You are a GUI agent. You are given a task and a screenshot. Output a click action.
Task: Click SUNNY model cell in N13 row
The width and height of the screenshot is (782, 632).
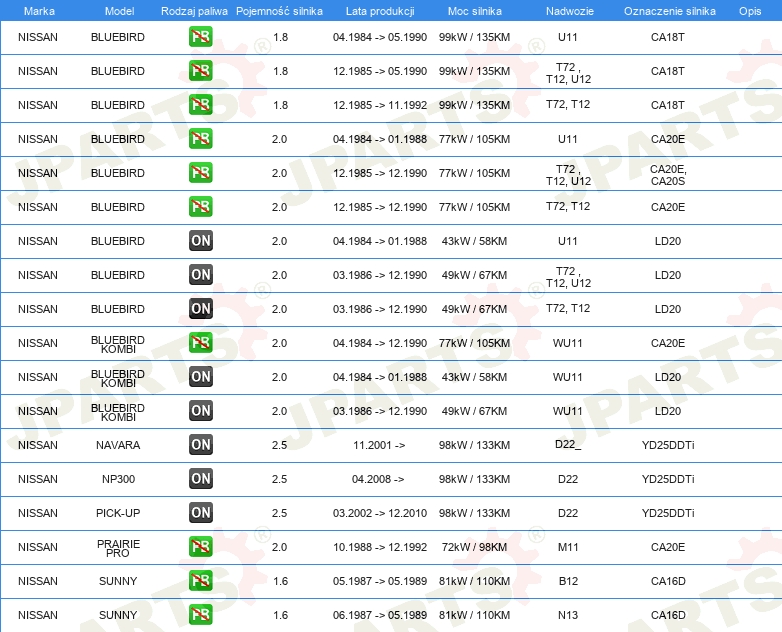(118, 615)
